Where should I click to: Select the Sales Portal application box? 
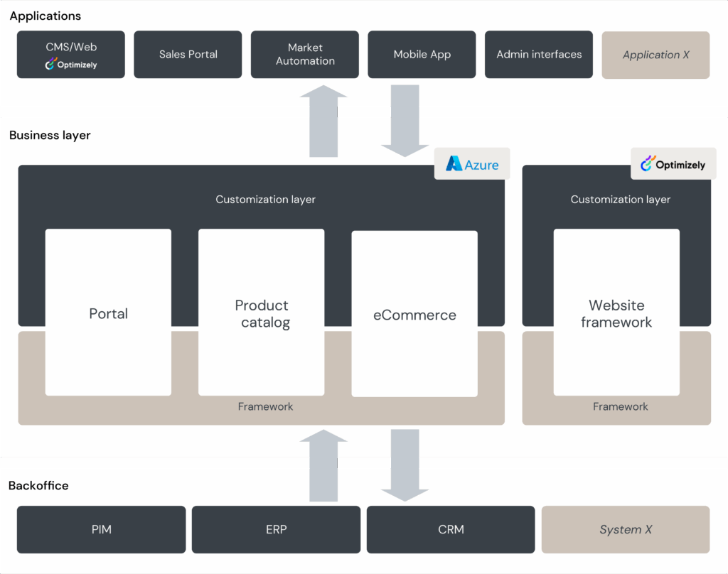pos(188,54)
